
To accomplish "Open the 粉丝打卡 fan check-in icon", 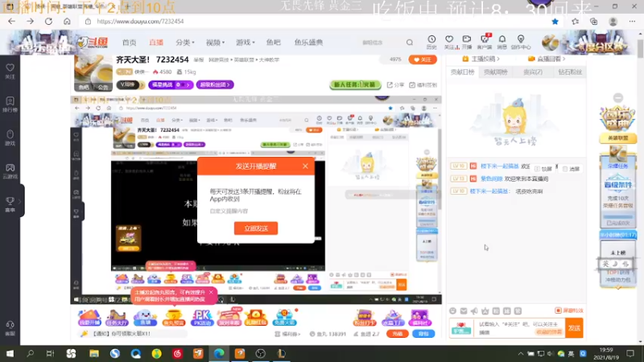I will pos(365,317).
